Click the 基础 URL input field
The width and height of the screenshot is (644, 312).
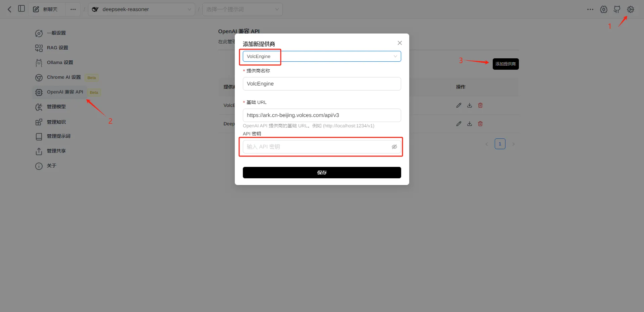point(321,115)
